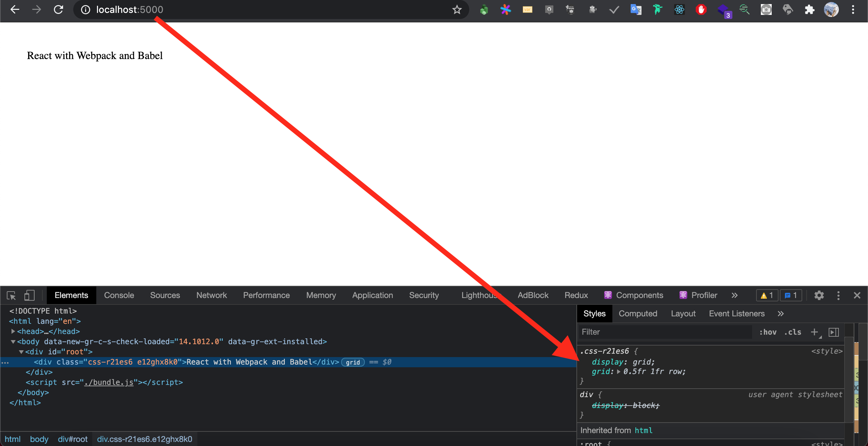Reload the page with the refresh icon

click(58, 10)
